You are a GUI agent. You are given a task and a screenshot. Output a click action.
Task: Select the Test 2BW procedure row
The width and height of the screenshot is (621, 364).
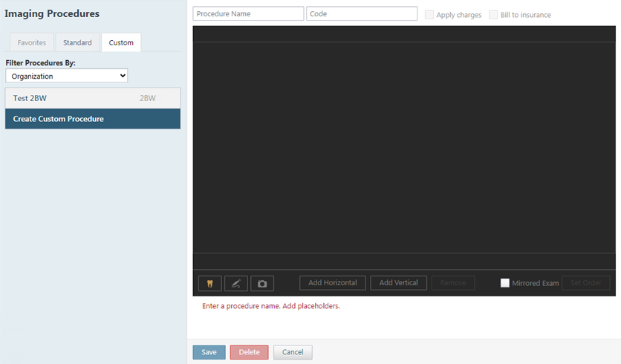pos(93,98)
